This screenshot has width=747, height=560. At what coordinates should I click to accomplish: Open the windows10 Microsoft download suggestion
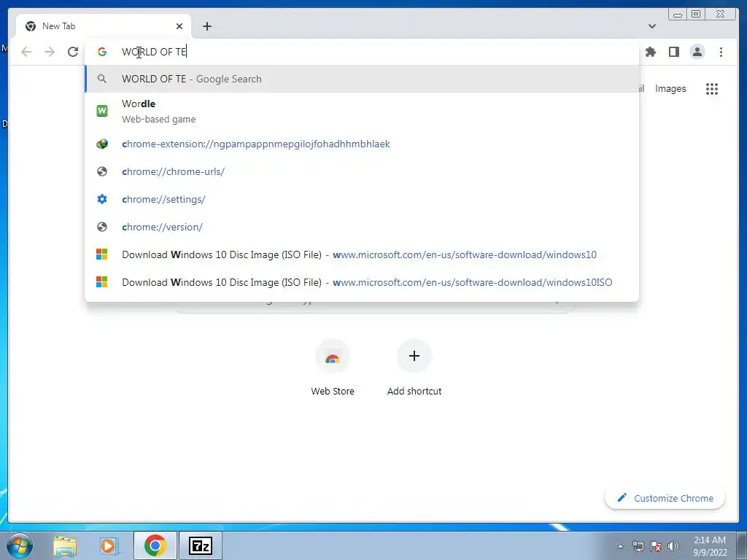pyautogui.click(x=362, y=254)
